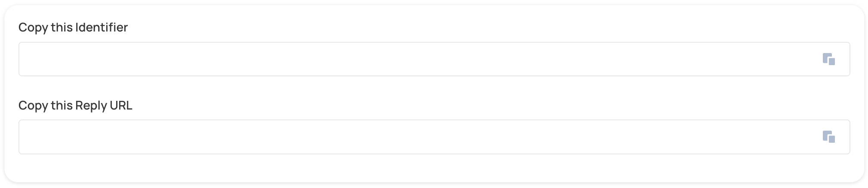Copy the Reply URL to clipboard
868x188 pixels.
(828, 137)
